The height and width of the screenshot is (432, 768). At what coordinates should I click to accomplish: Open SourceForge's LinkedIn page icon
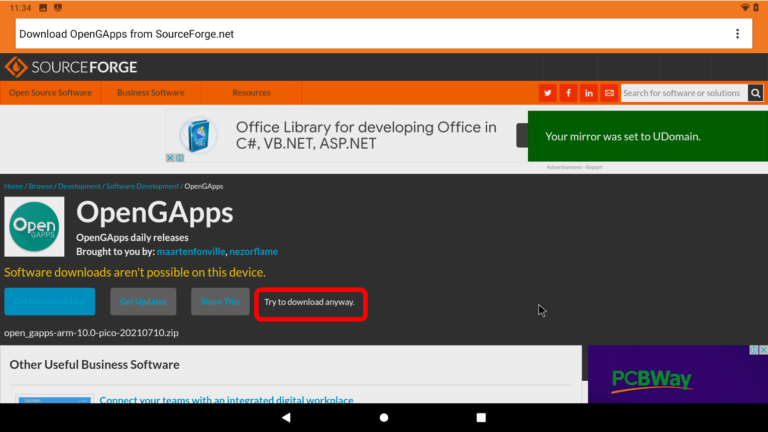589,93
